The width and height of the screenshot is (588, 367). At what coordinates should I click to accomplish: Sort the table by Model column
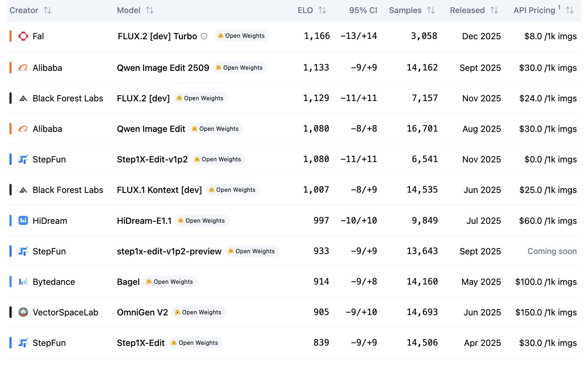coord(150,10)
